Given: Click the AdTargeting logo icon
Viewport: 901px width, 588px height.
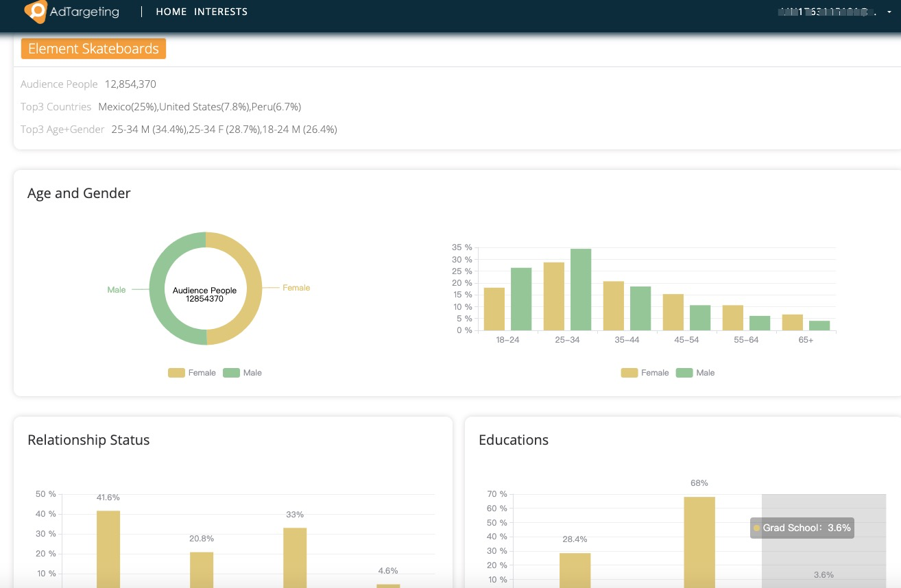Looking at the screenshot, I should (36, 12).
